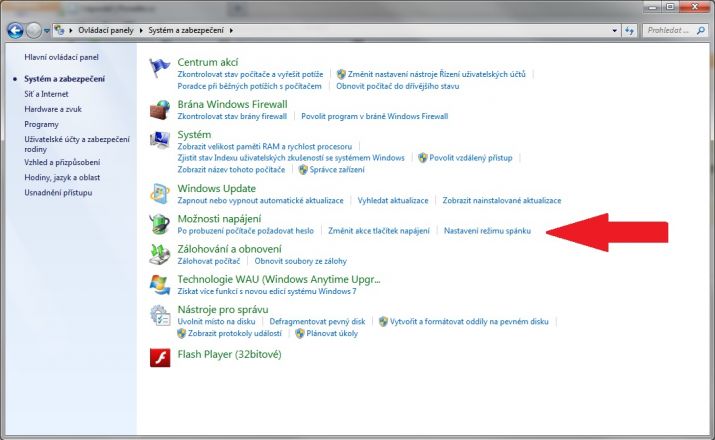The height and width of the screenshot is (440, 715).
Task: Click the Windows Update icon
Action: (160, 194)
